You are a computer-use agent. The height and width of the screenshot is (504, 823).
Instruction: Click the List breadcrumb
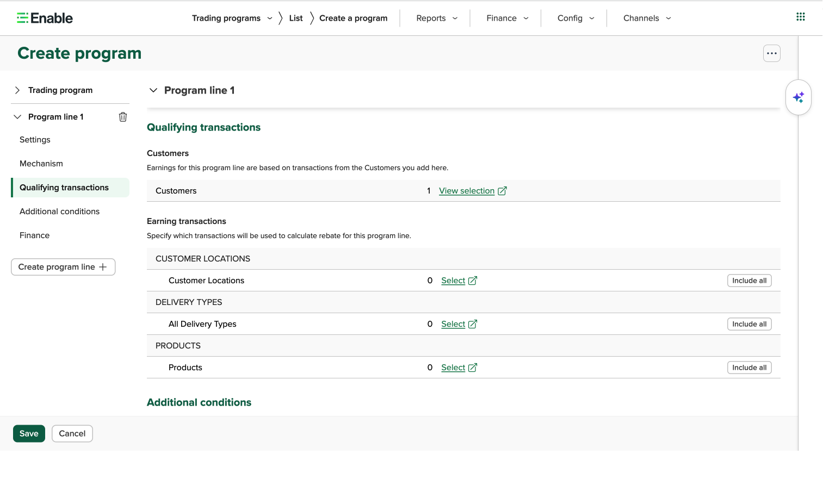[x=296, y=18]
